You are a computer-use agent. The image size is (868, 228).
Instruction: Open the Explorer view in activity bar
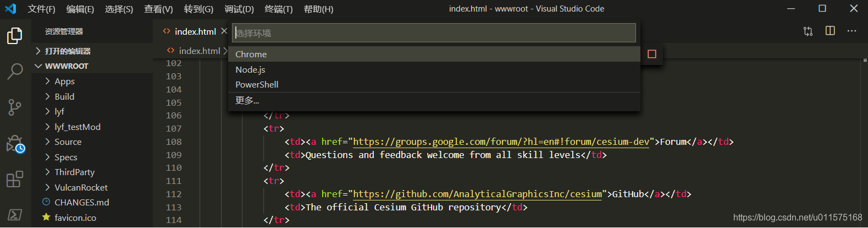coord(15,36)
